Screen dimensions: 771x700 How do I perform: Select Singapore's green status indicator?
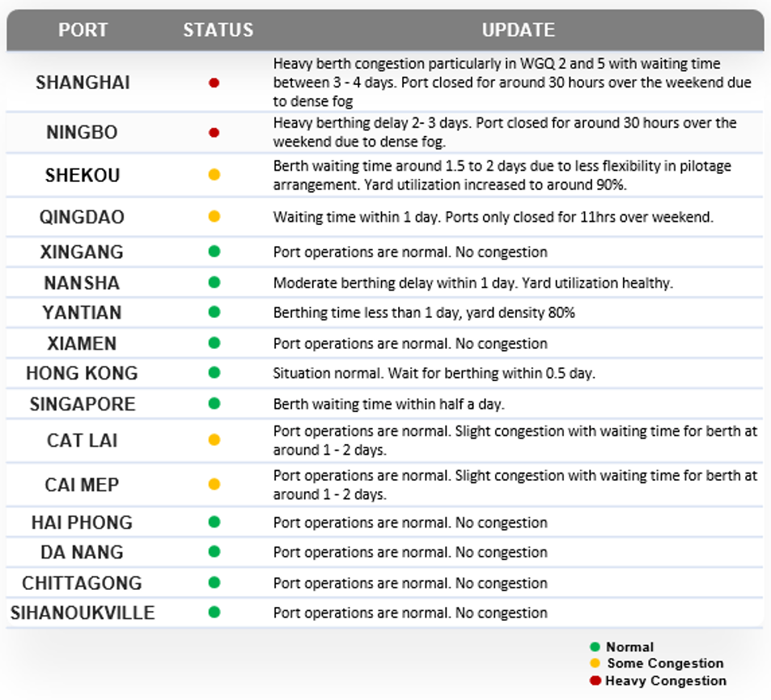pos(214,403)
